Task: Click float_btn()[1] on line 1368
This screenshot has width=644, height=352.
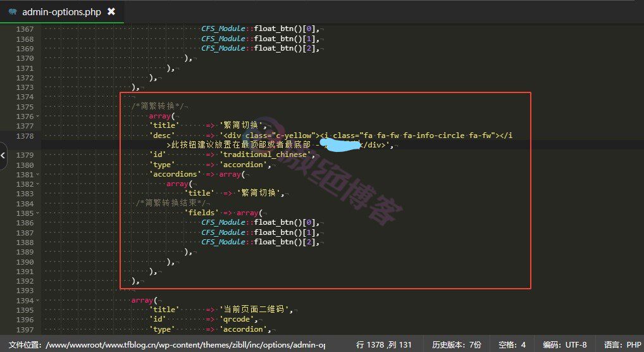Action: (284, 39)
